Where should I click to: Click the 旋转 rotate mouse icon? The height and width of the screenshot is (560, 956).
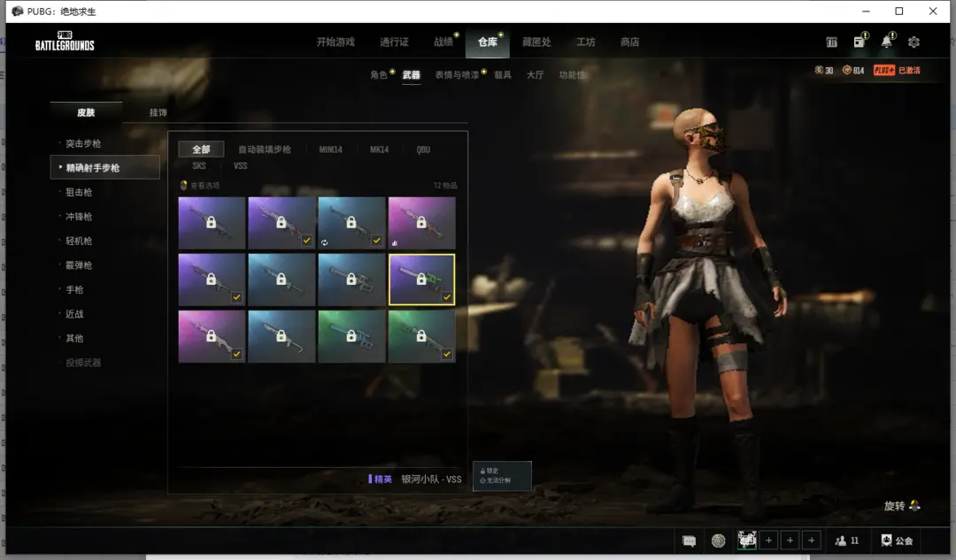point(914,505)
